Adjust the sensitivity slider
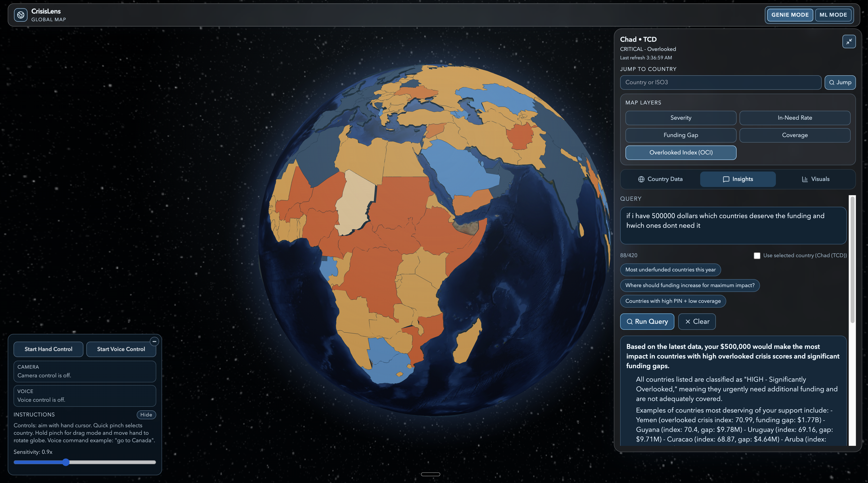Screen dimensions: 868x483 (x=66, y=462)
